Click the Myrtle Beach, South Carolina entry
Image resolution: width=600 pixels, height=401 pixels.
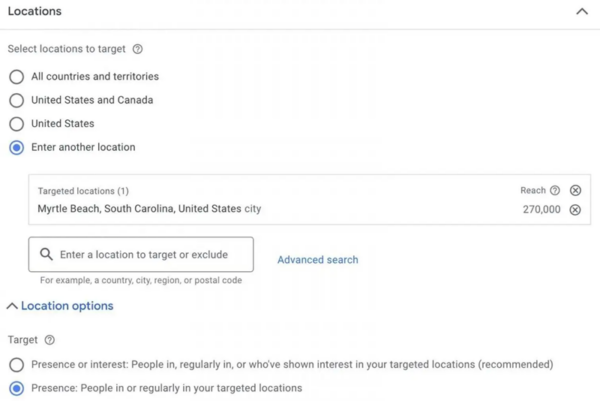[140, 209]
